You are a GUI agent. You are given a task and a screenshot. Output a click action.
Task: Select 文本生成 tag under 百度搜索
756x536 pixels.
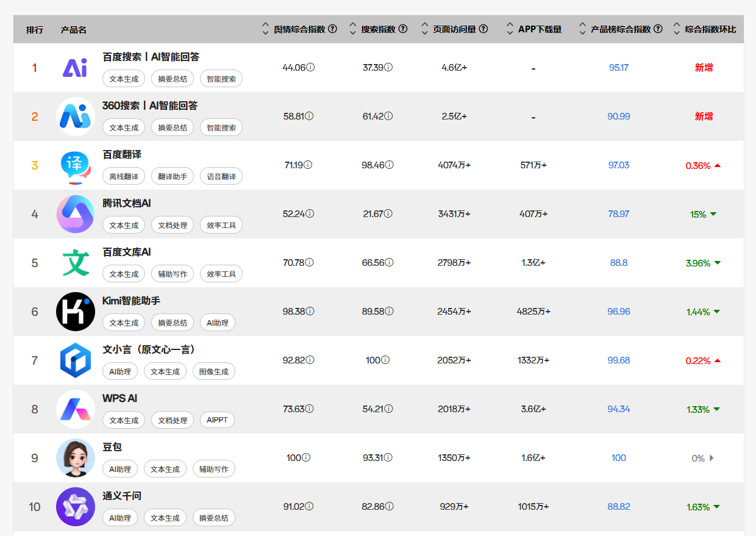pos(124,79)
